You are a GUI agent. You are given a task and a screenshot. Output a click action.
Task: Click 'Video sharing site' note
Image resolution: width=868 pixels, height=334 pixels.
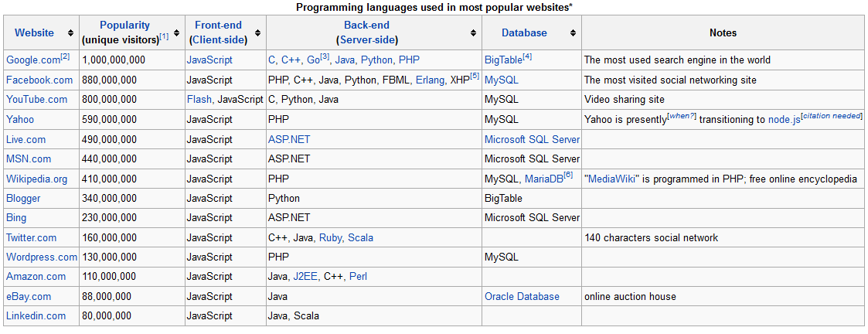tap(625, 100)
